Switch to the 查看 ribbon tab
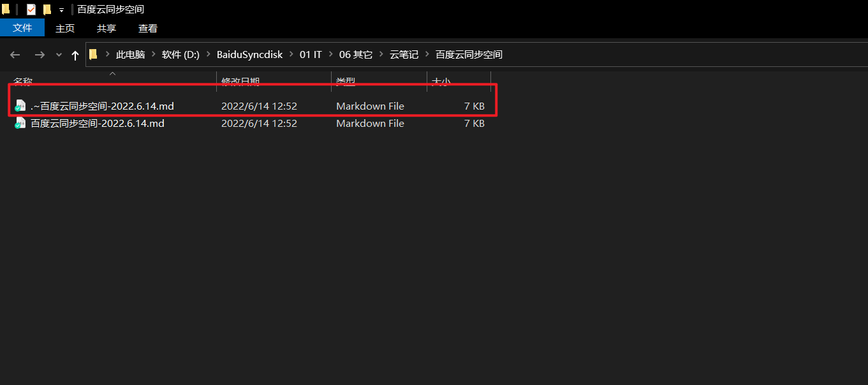This screenshot has width=868, height=385. coord(148,28)
